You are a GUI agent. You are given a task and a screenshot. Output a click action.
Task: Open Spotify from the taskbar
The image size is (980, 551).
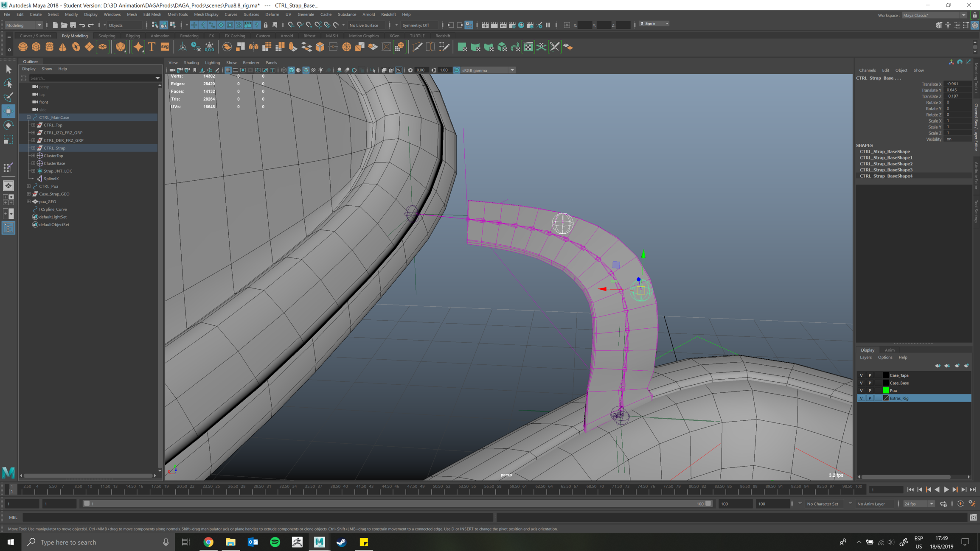[275, 542]
